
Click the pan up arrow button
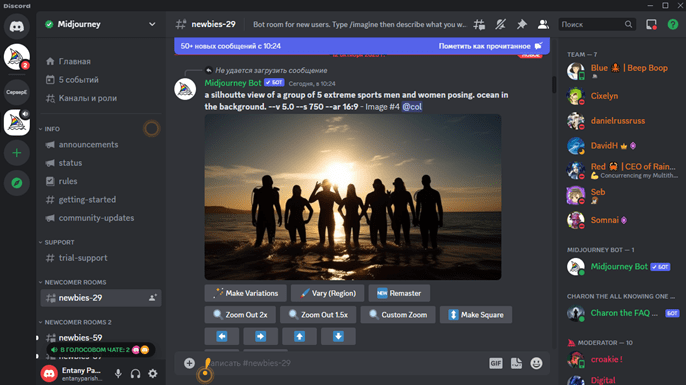click(x=299, y=336)
